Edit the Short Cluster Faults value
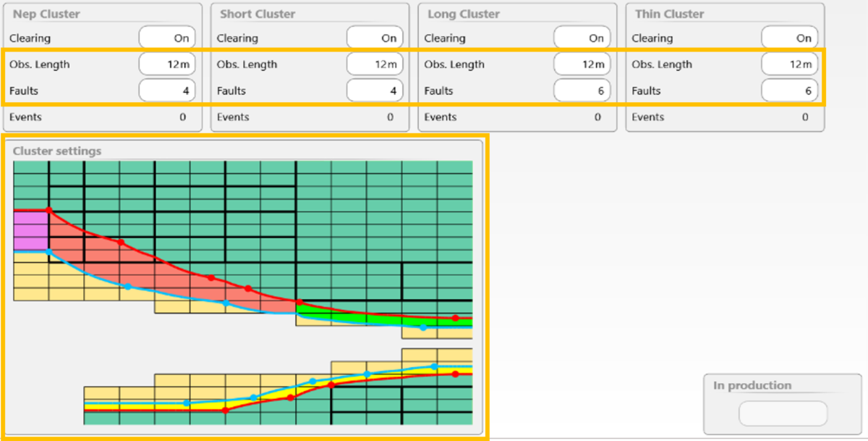 point(375,91)
